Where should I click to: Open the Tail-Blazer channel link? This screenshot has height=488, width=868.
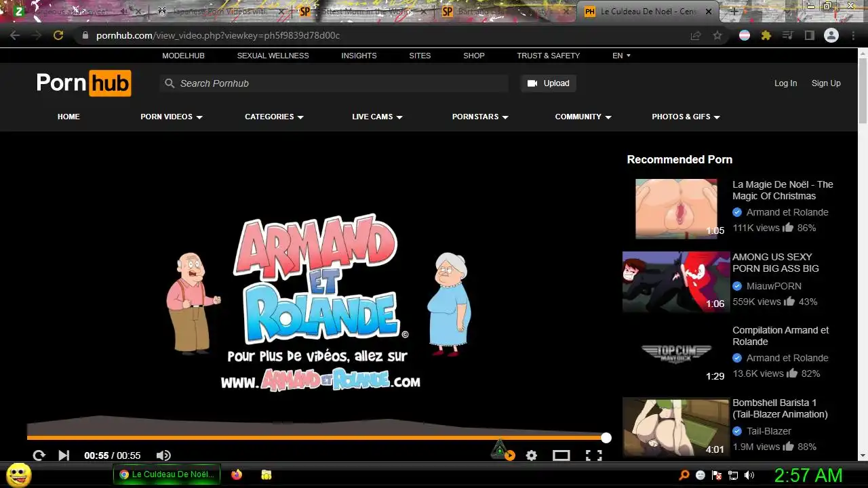769,431
